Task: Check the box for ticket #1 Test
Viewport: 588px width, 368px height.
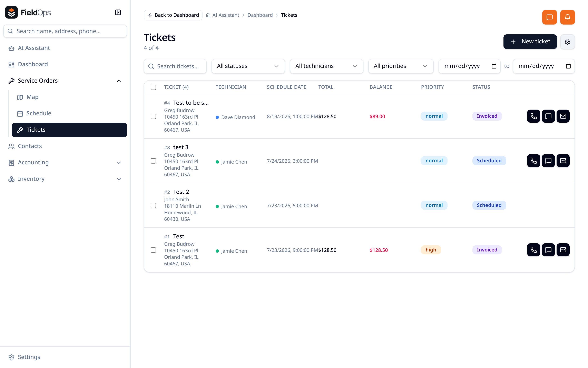Action: click(x=153, y=250)
